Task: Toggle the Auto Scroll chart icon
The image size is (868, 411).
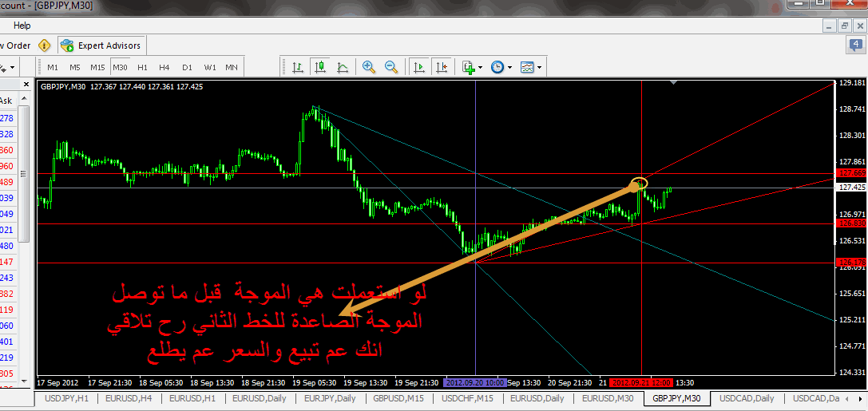Action: [x=419, y=68]
